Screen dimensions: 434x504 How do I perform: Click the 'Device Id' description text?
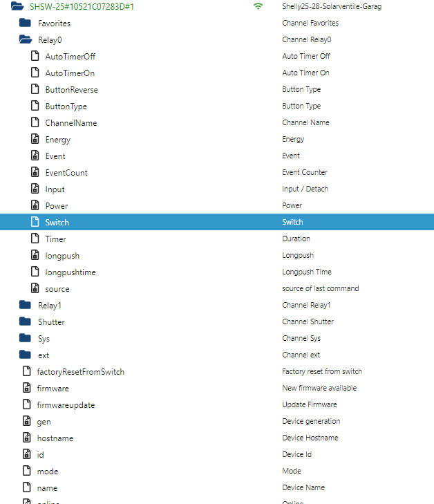pyautogui.click(x=297, y=454)
